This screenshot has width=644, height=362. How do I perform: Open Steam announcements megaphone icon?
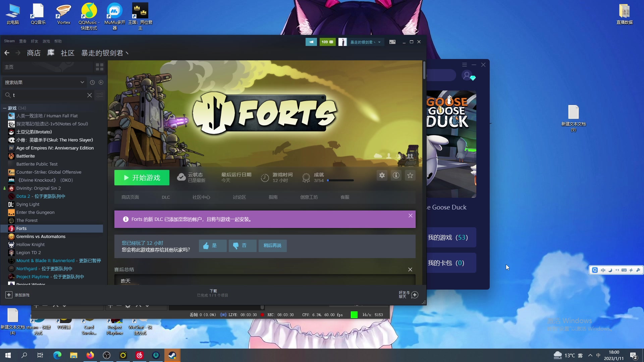tap(311, 42)
